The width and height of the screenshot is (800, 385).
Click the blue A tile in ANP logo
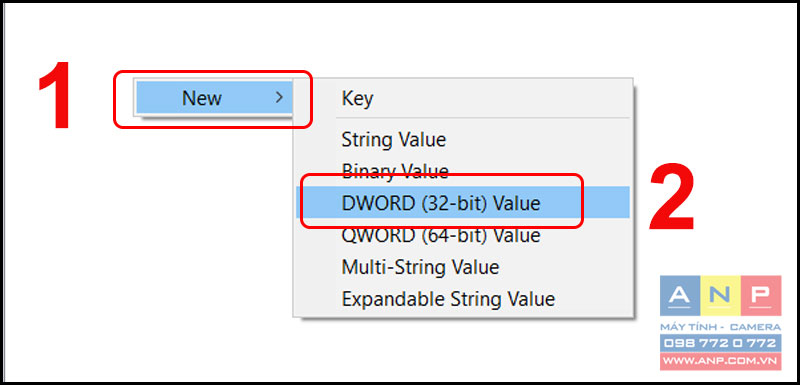pos(680,296)
